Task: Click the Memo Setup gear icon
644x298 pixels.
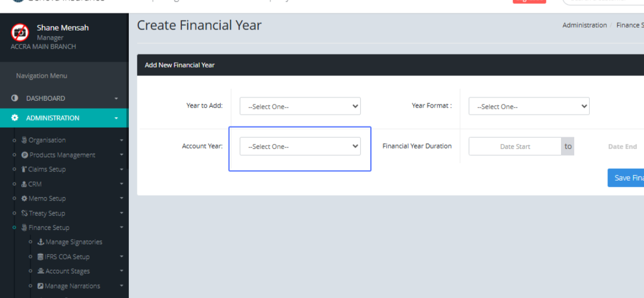Action: (x=25, y=198)
